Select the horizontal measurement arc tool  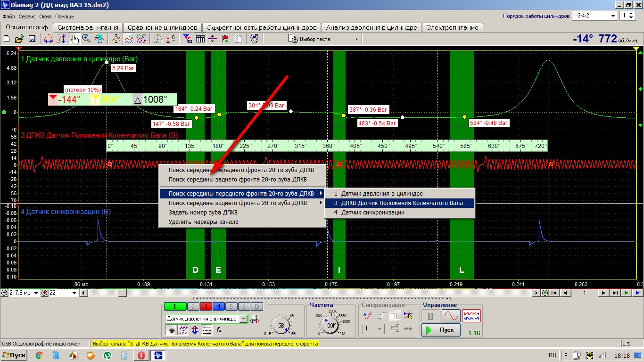[x=48, y=39]
